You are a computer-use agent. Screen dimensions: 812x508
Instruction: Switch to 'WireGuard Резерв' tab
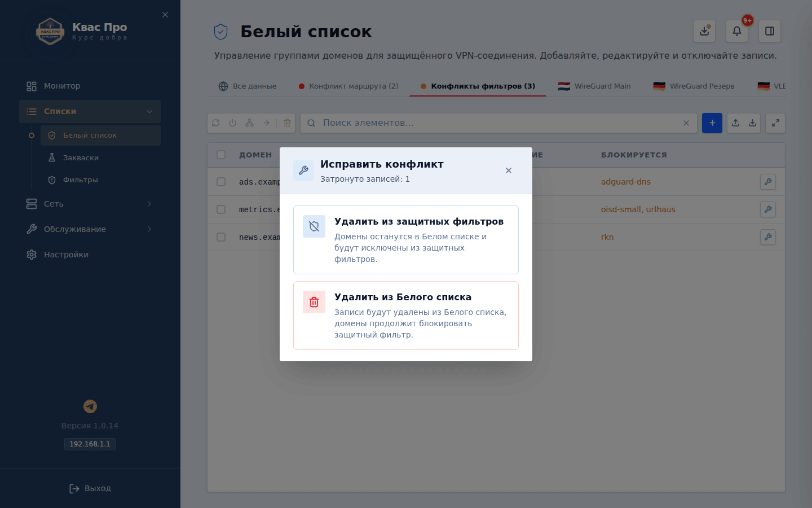694,86
